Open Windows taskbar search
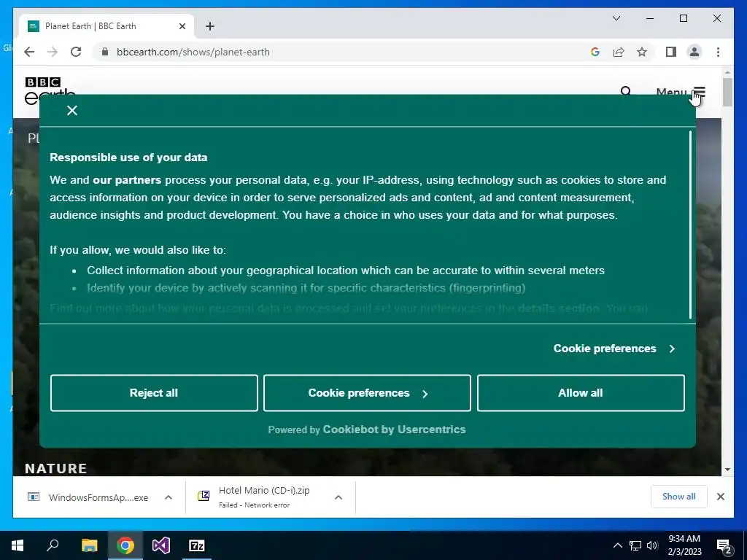 [53, 545]
